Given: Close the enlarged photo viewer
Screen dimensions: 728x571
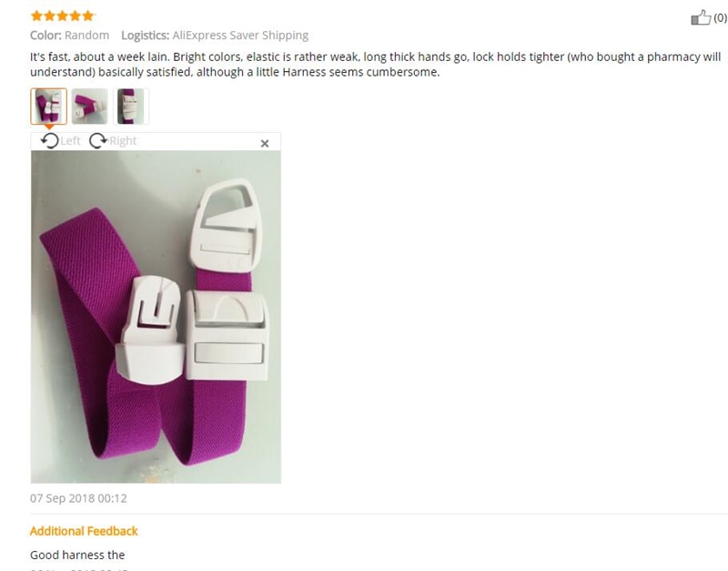Looking at the screenshot, I should coord(265,144).
